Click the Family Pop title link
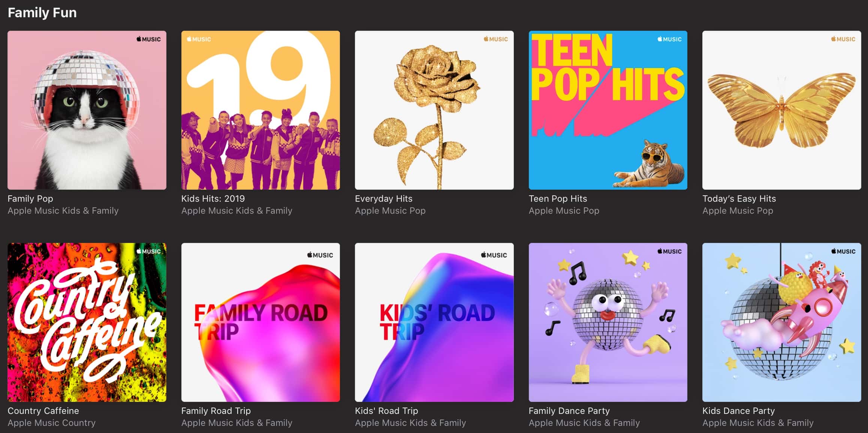This screenshot has height=433, width=868. [30, 199]
